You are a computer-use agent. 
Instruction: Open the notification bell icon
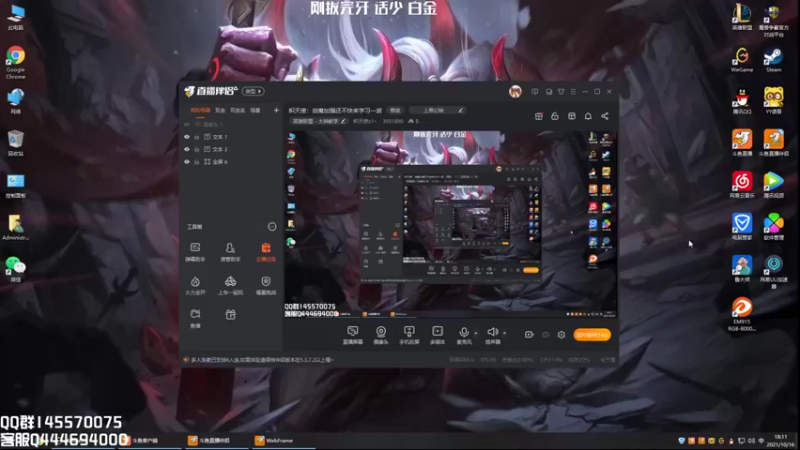coord(588,116)
